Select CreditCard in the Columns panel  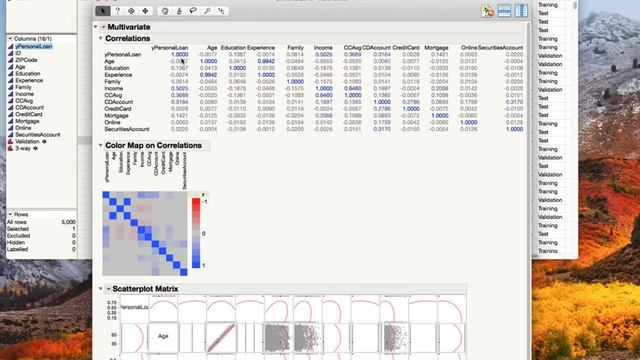tap(29, 114)
